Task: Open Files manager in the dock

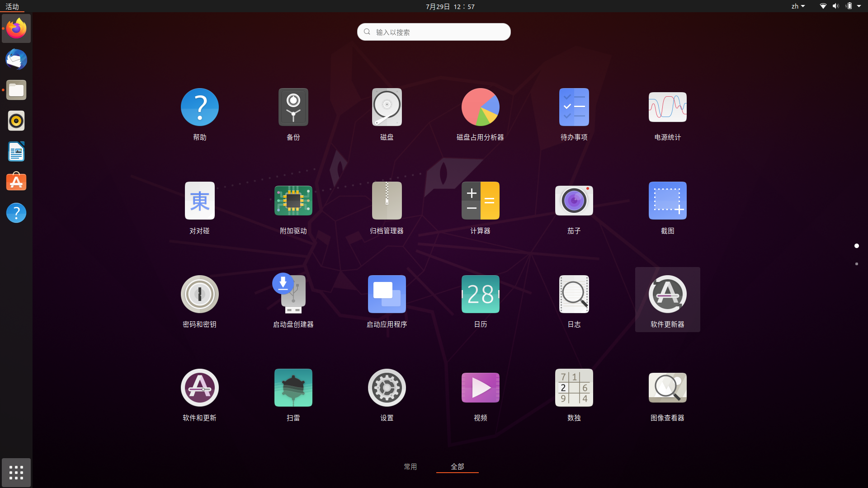Action: (16, 90)
